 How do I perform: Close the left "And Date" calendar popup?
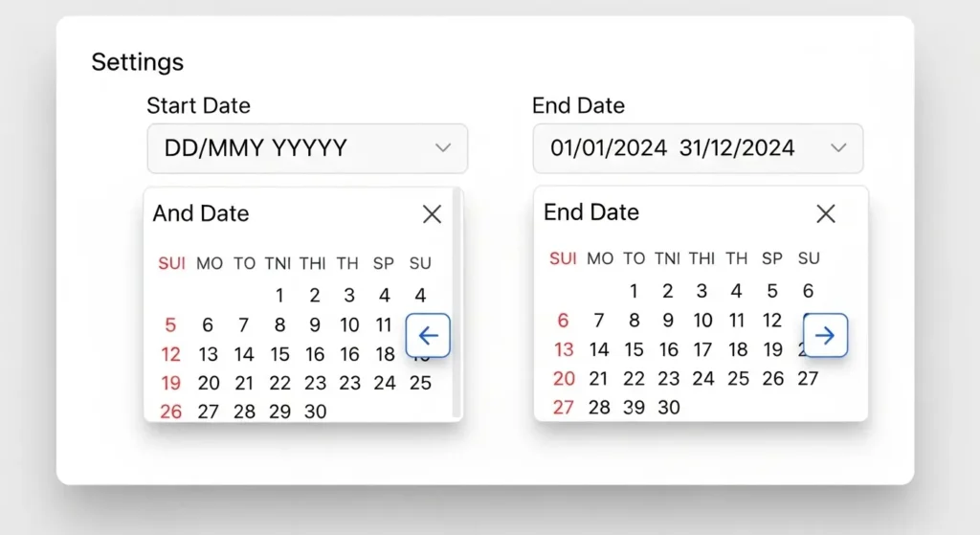432,214
